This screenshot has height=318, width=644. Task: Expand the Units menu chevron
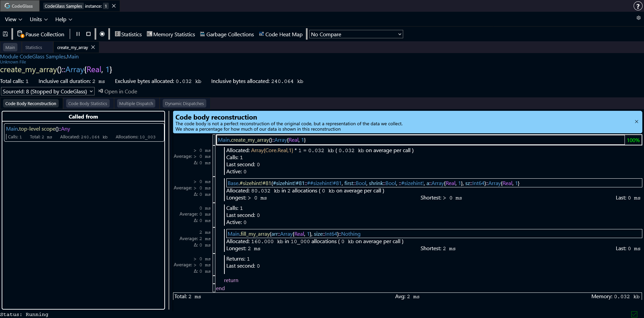(x=45, y=19)
